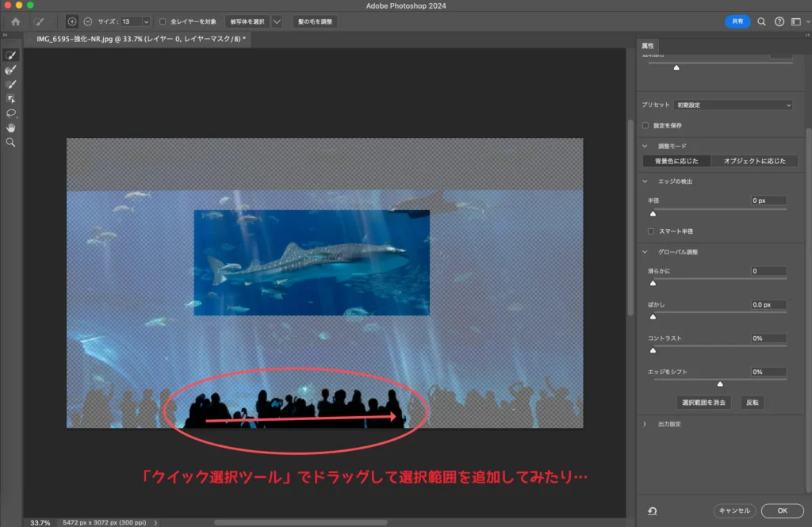Click the Home icon

click(x=15, y=21)
